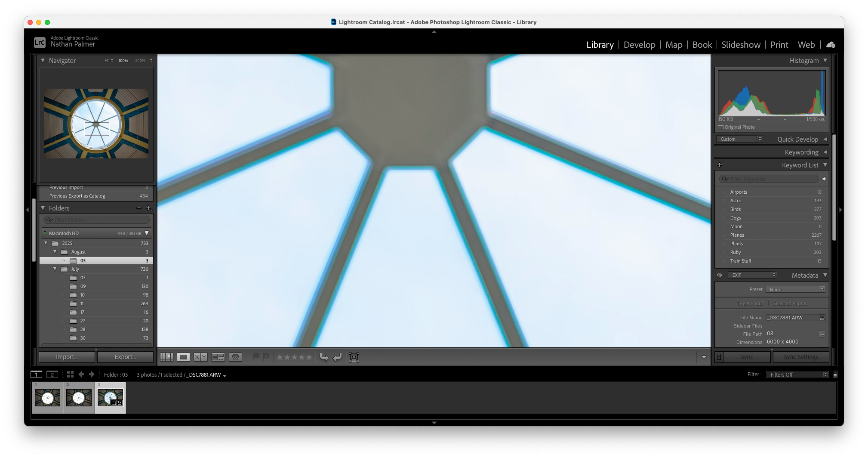Click the Export button
The height and width of the screenshot is (458, 868).
tap(125, 357)
